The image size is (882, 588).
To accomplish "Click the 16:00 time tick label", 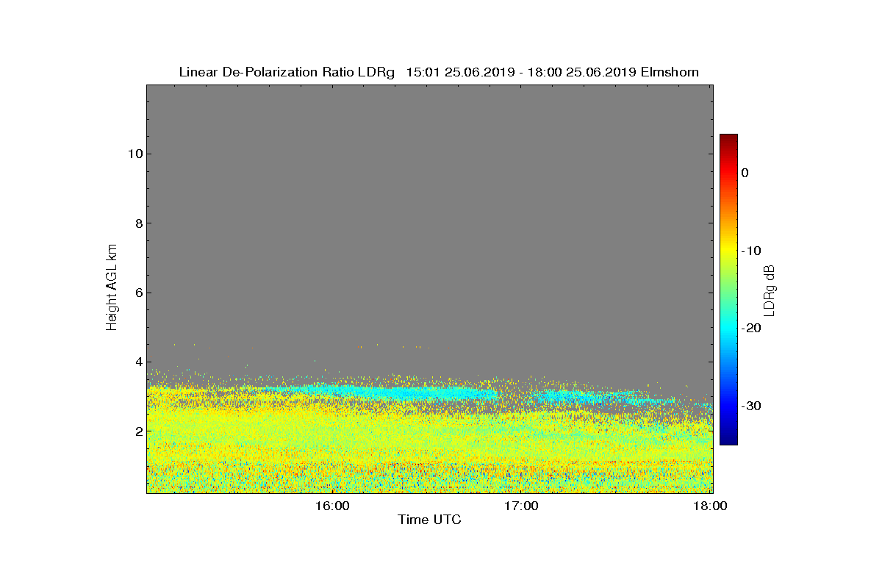I will coord(332,506).
